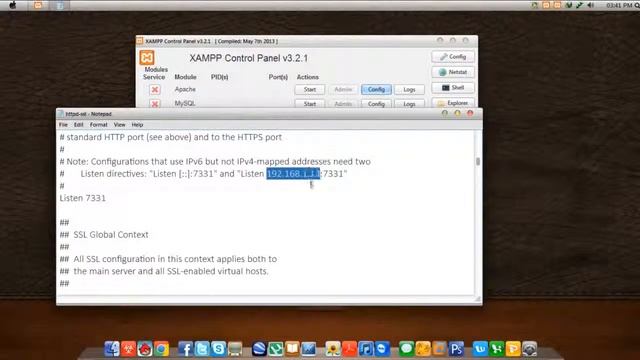Launch Skype from the dock
640x360 pixels.
coord(219,349)
